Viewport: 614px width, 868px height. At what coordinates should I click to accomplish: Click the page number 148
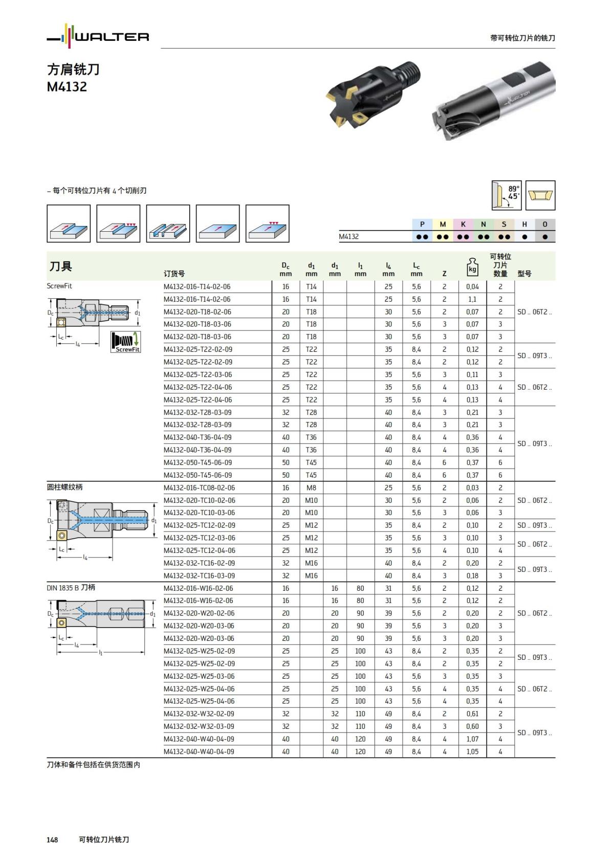[x=52, y=840]
